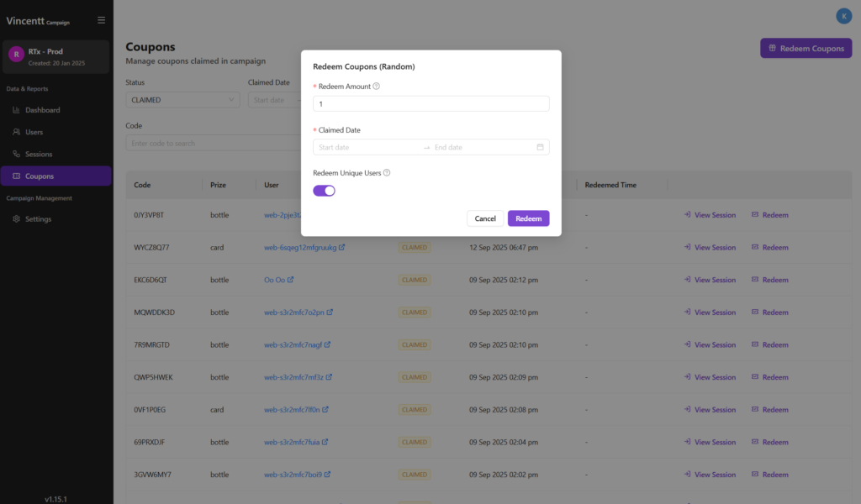Click the Code search input field
Image resolution: width=861 pixels, height=504 pixels.
tap(210, 144)
